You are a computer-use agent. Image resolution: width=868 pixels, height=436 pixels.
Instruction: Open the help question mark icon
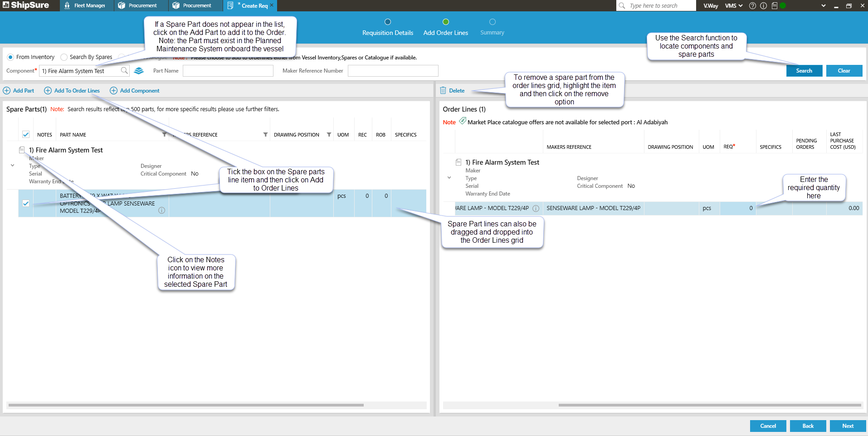click(x=752, y=6)
